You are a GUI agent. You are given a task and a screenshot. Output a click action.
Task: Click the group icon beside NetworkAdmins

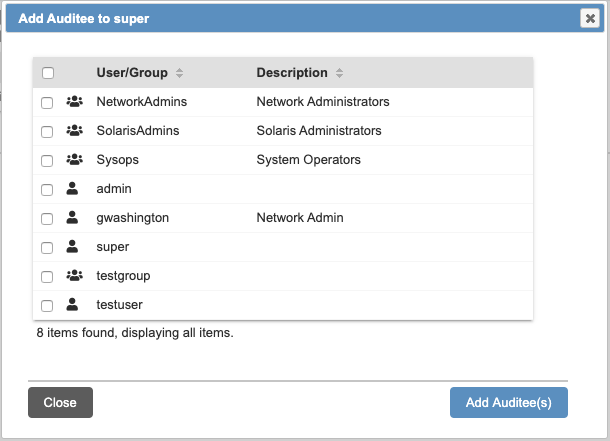tap(74, 102)
